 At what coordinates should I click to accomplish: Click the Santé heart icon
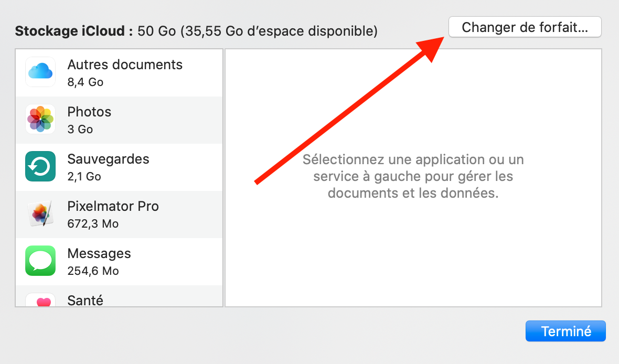[x=40, y=301]
